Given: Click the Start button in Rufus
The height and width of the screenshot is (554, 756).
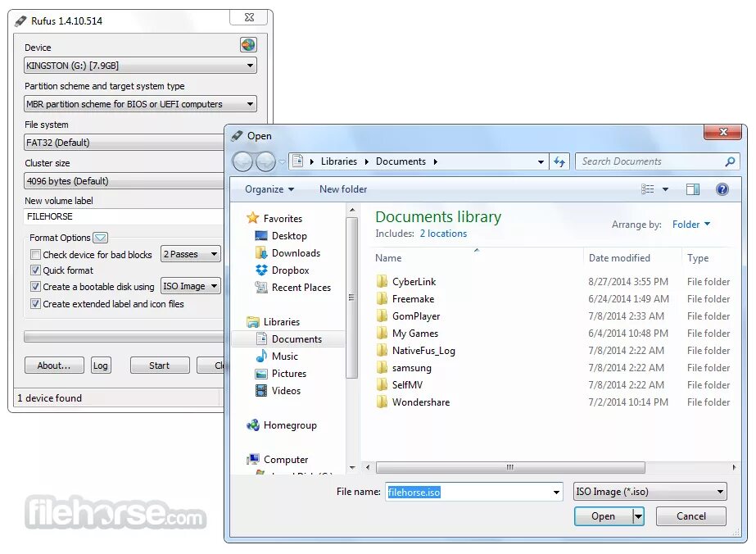Looking at the screenshot, I should coord(160,366).
